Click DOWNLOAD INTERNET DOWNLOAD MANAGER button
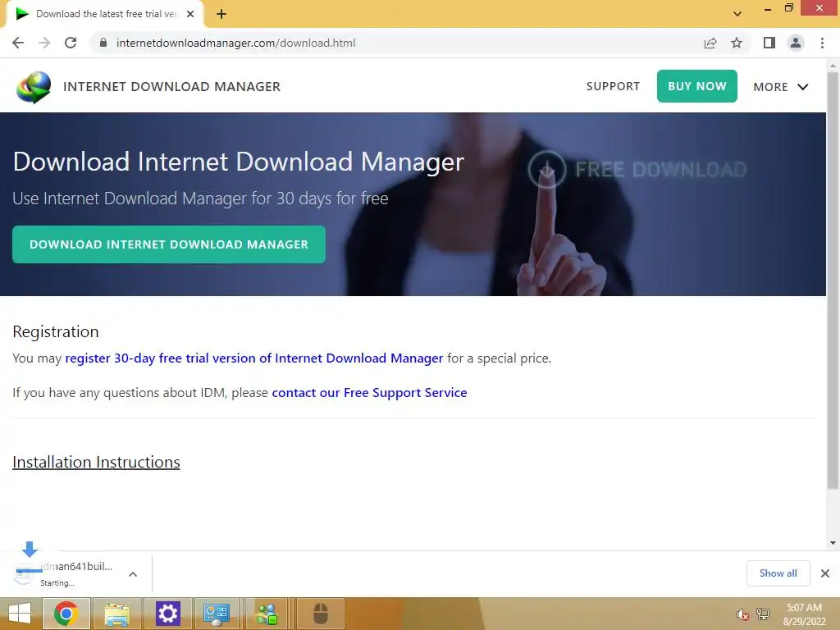 (x=169, y=244)
